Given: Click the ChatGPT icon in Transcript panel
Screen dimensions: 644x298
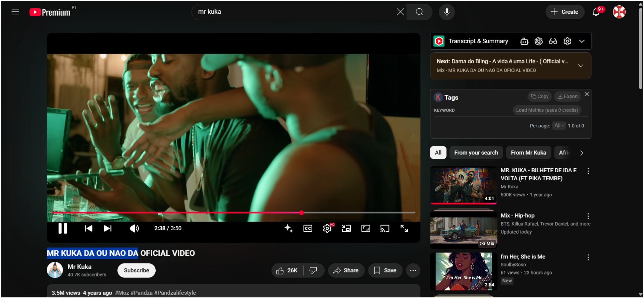Looking at the screenshot, I should tap(539, 41).
